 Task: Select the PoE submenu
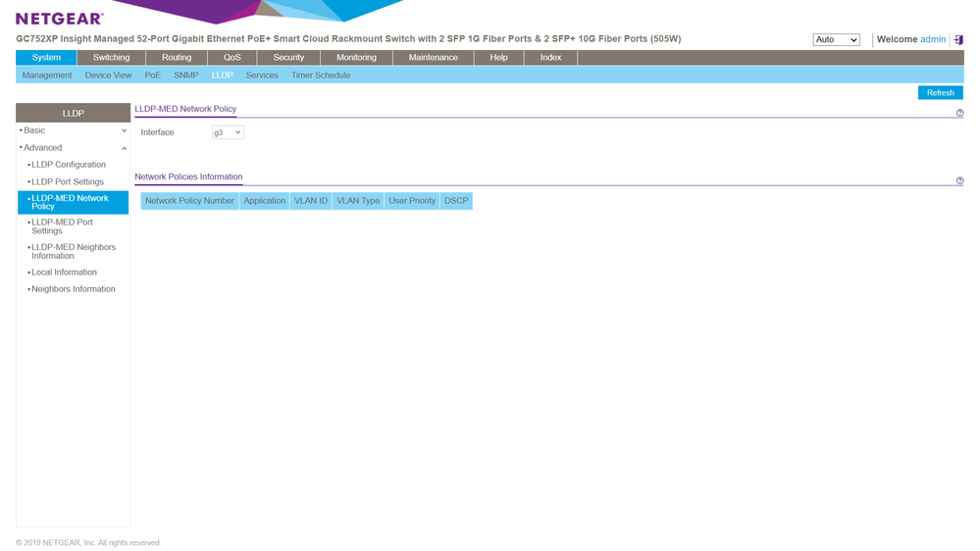click(152, 75)
